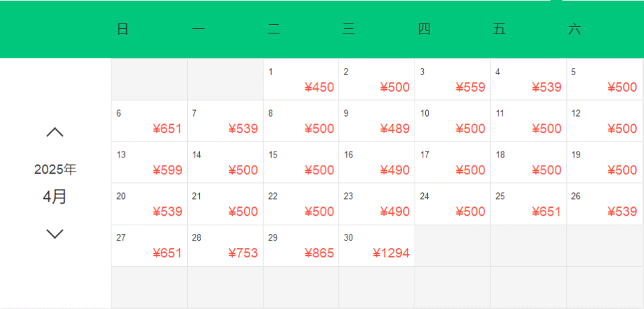
Task: Choose April 28 priced ¥753
Action: 225,246
